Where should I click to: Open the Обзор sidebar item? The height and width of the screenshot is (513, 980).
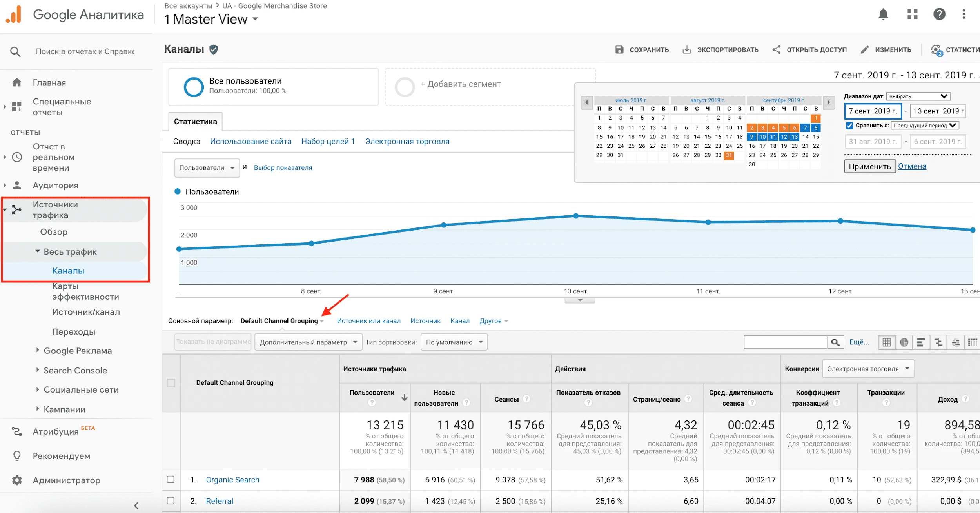point(54,232)
